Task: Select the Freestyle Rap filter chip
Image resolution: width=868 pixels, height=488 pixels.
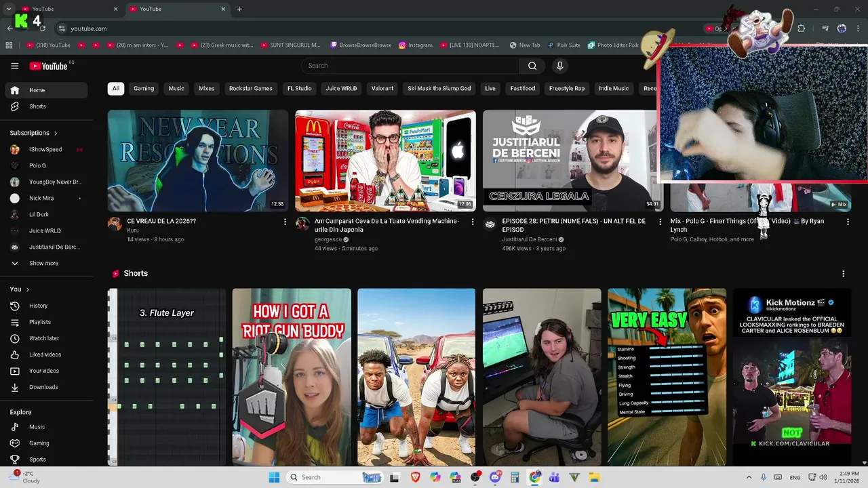Action: click(x=567, y=88)
